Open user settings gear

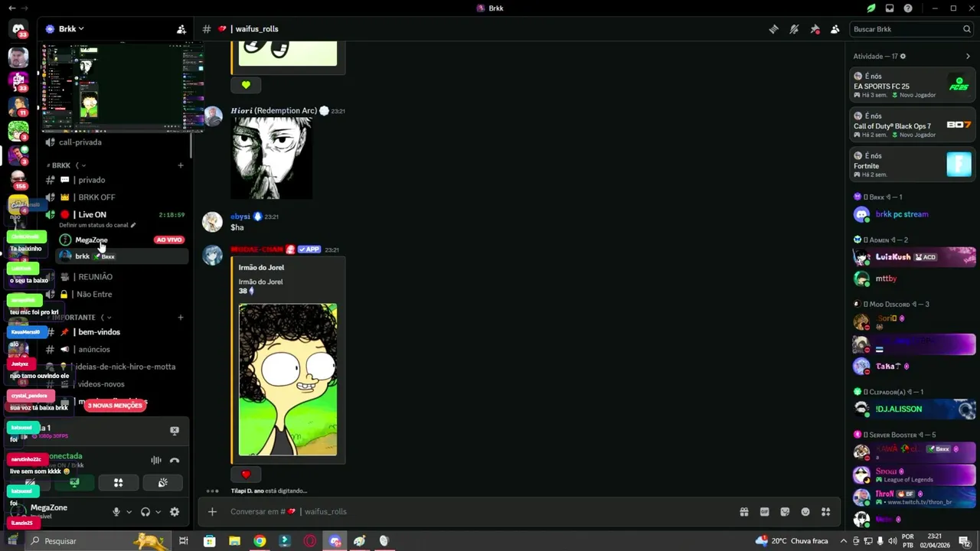point(175,512)
